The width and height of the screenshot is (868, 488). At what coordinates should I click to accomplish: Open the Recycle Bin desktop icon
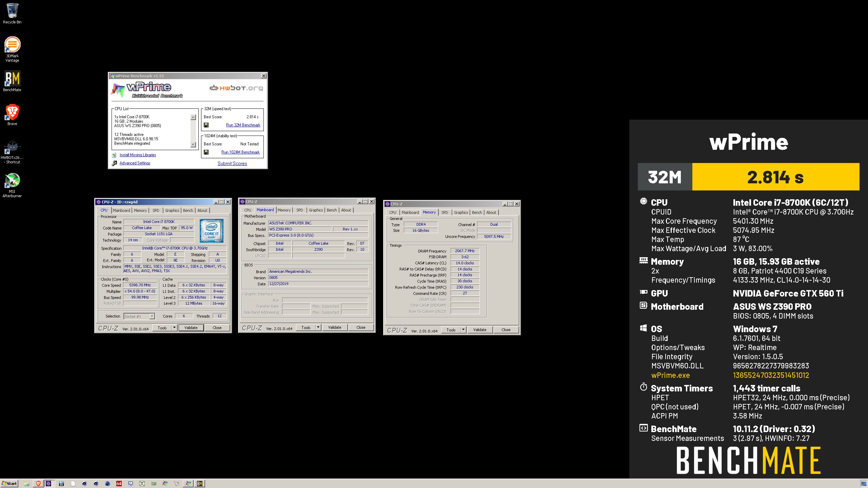12,14
